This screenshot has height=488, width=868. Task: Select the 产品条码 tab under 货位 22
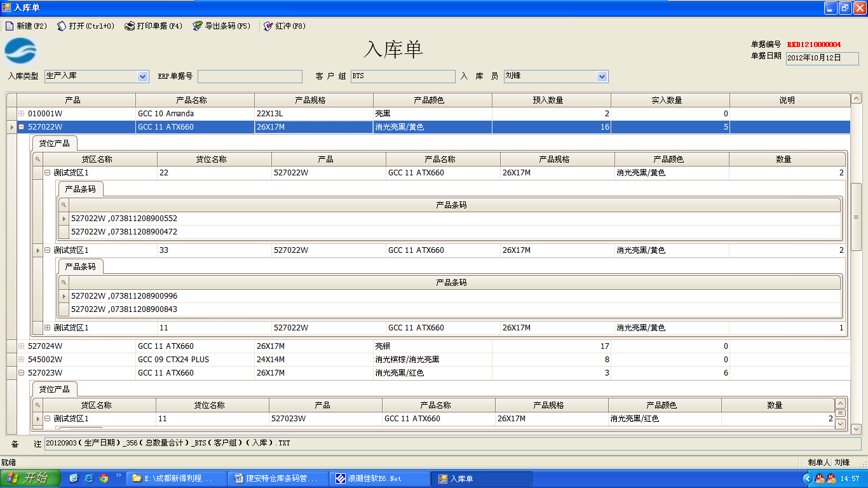coord(80,189)
